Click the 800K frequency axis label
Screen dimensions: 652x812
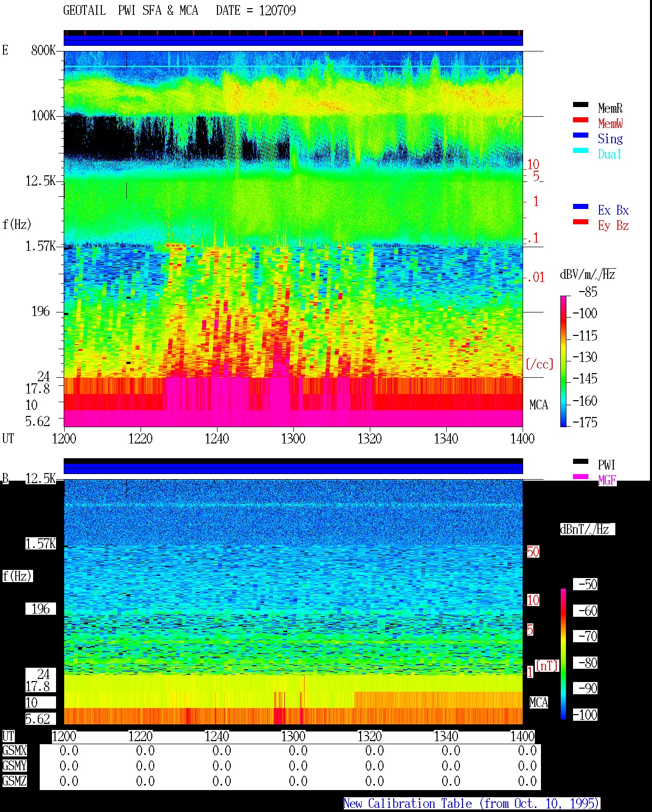[x=43, y=50]
